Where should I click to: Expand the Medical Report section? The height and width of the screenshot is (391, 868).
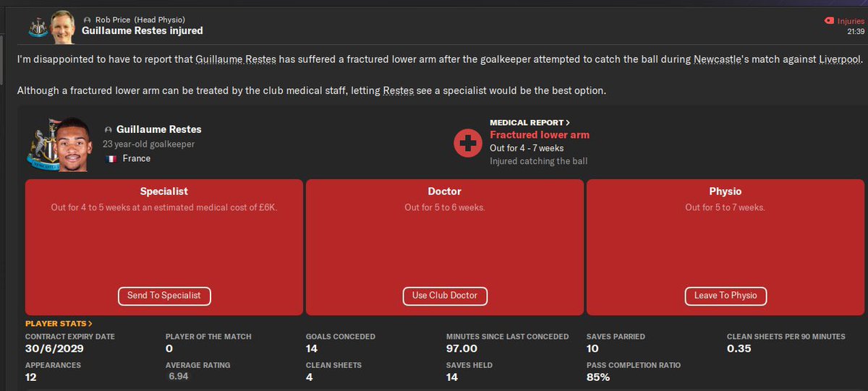pos(529,123)
